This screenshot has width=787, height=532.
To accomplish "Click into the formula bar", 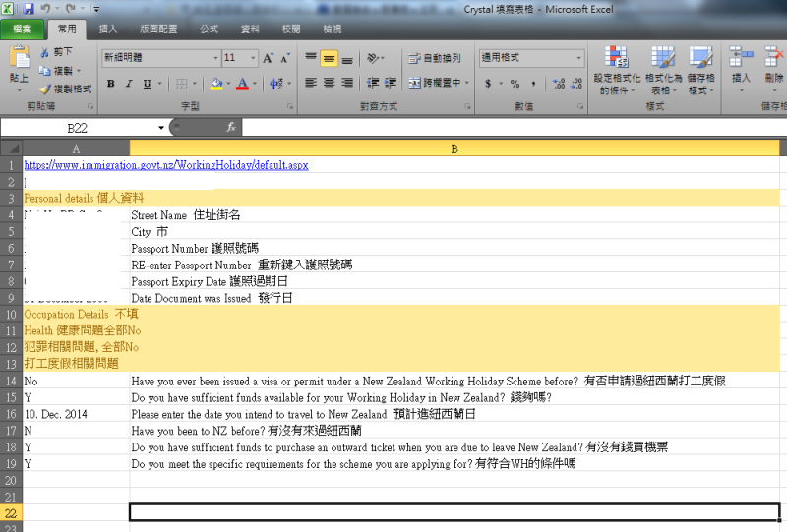I will pos(514,128).
